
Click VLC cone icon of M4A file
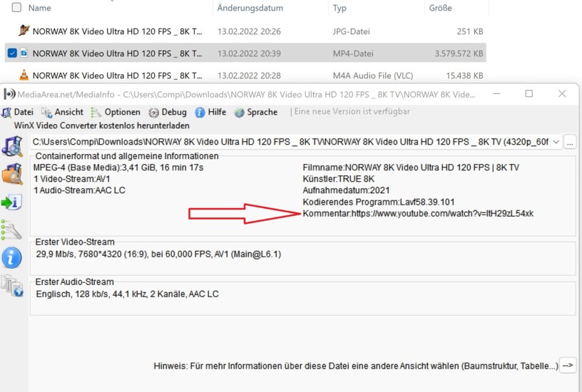[x=24, y=75]
